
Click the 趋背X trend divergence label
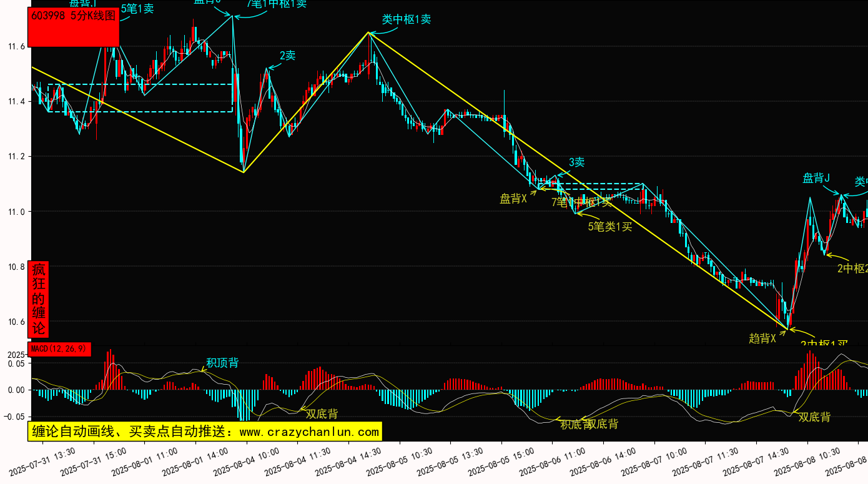[x=762, y=338]
